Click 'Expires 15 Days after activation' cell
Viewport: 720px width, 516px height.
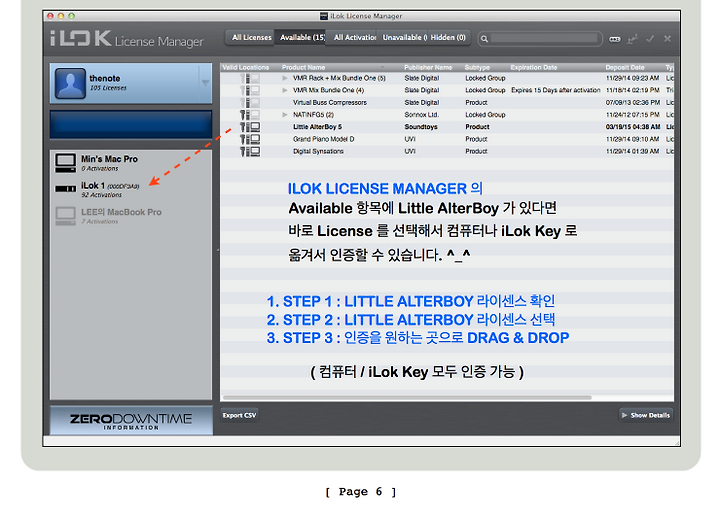point(556,90)
